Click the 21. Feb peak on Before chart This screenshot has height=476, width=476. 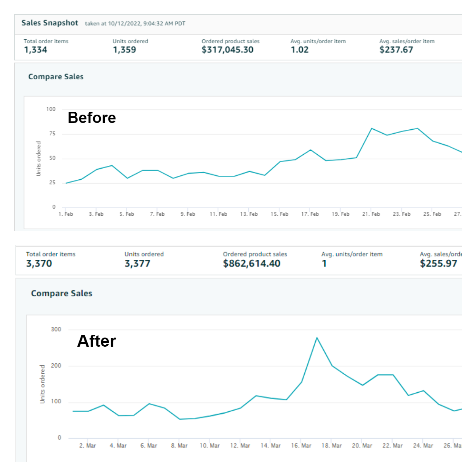[372, 129]
